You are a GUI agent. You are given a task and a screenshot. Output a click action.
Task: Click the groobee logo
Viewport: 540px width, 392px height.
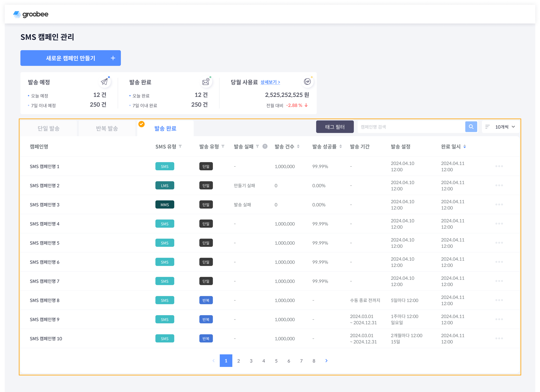pos(31,14)
